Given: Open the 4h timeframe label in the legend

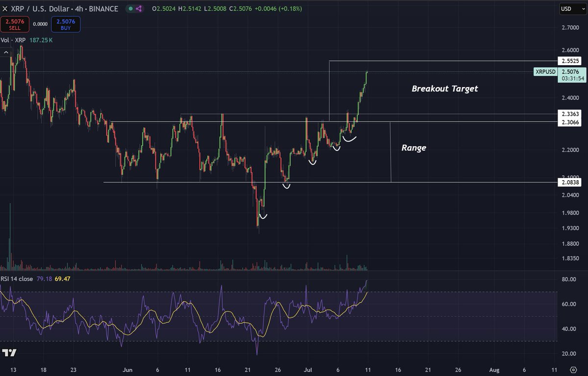Looking at the screenshot, I should click(78, 8).
